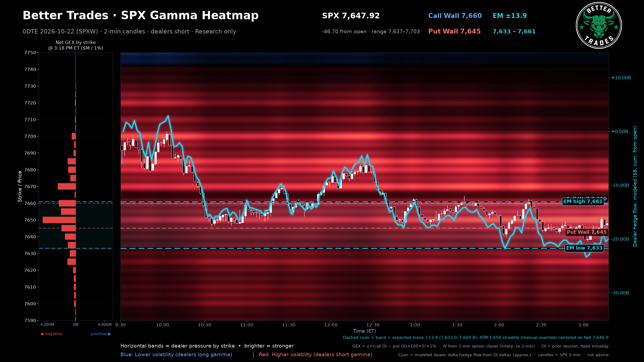Click the '◀ negative' axis legend

point(51,334)
